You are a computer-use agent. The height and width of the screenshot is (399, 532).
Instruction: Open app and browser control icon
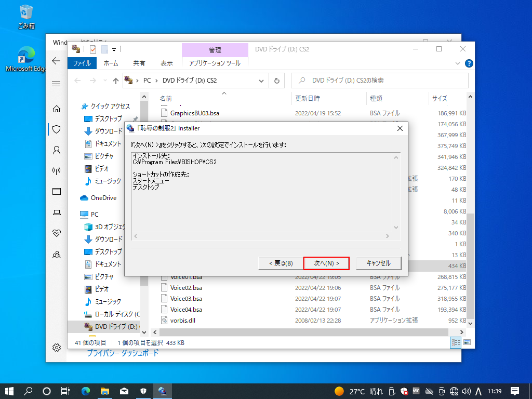pyautogui.click(x=56, y=191)
